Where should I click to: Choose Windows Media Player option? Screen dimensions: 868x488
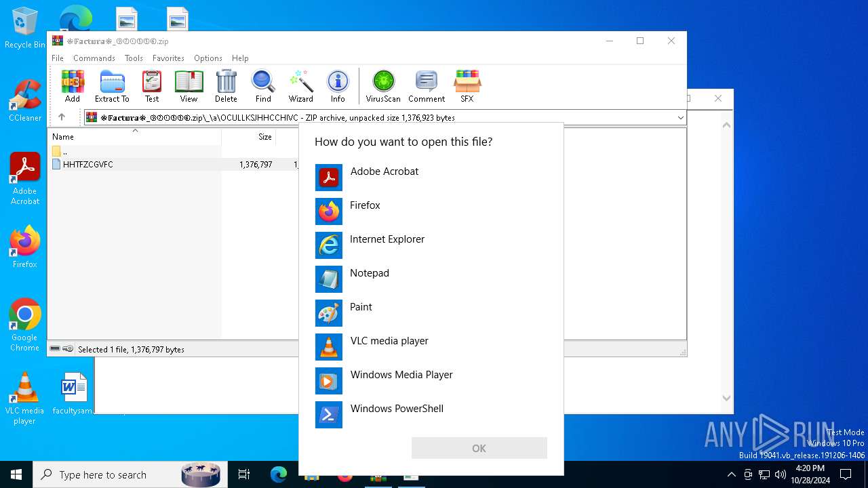click(431, 381)
